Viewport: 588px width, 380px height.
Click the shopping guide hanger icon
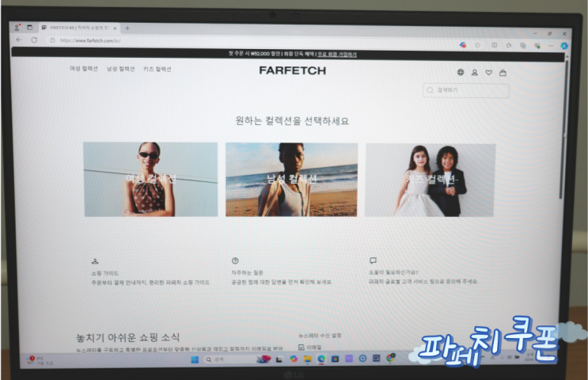[x=95, y=261]
